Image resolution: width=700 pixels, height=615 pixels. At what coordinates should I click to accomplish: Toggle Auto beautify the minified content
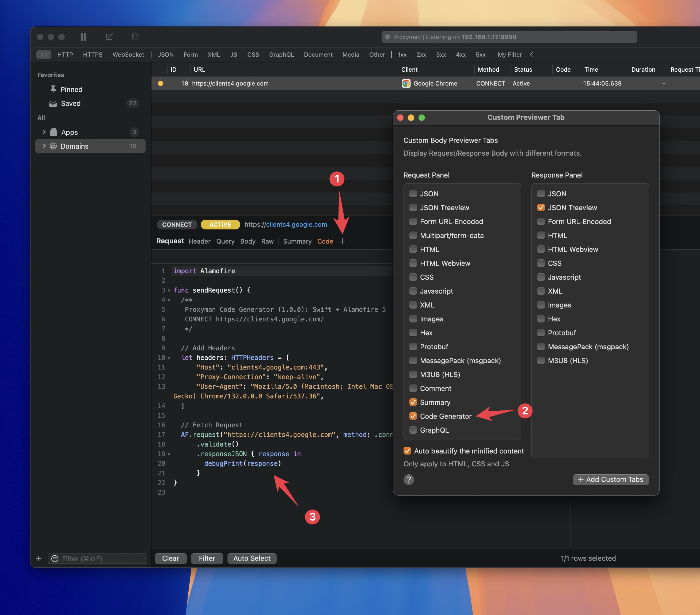pos(407,451)
